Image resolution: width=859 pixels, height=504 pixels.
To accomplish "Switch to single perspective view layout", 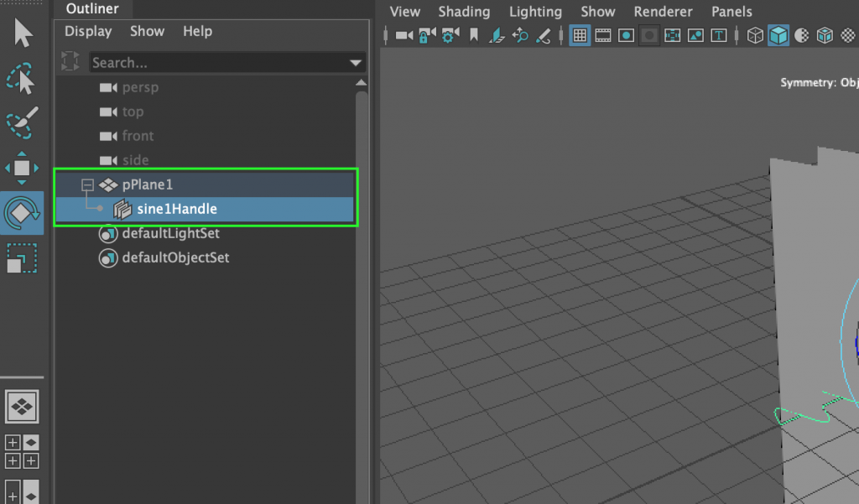I will point(22,407).
